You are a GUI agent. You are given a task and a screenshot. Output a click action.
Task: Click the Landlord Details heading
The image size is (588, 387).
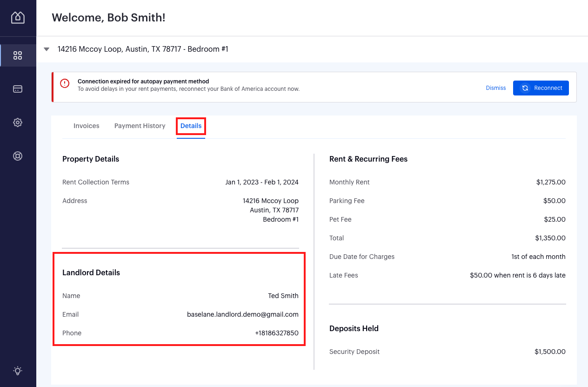point(91,272)
